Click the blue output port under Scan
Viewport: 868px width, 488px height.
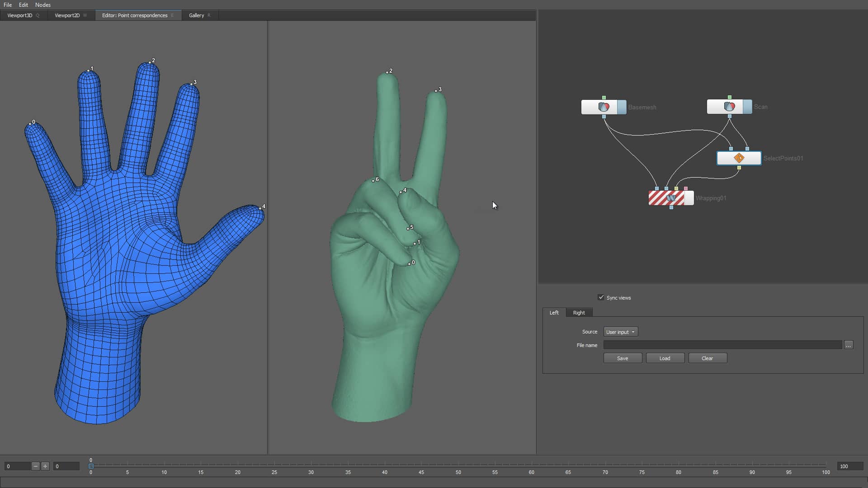pos(729,117)
